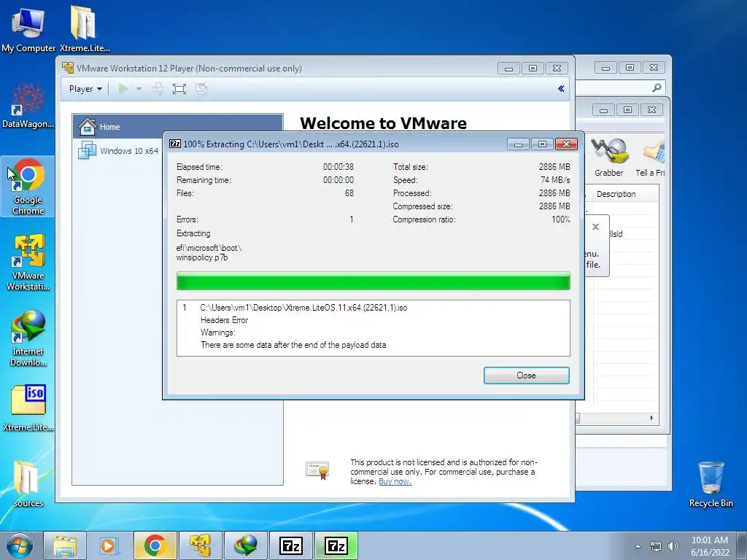The height and width of the screenshot is (560, 747).
Task: Open the Player dropdown menu
Action: pyautogui.click(x=85, y=88)
